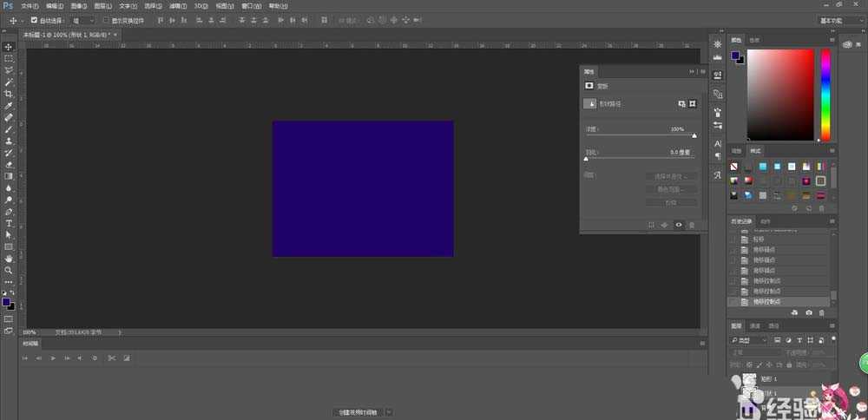The height and width of the screenshot is (420, 868).
Task: Select the Type tool
Action: (x=9, y=223)
